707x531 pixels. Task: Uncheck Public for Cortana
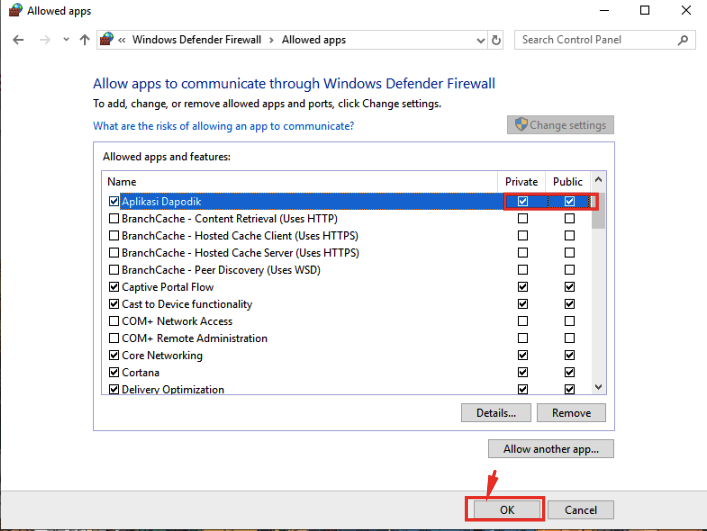[569, 372]
